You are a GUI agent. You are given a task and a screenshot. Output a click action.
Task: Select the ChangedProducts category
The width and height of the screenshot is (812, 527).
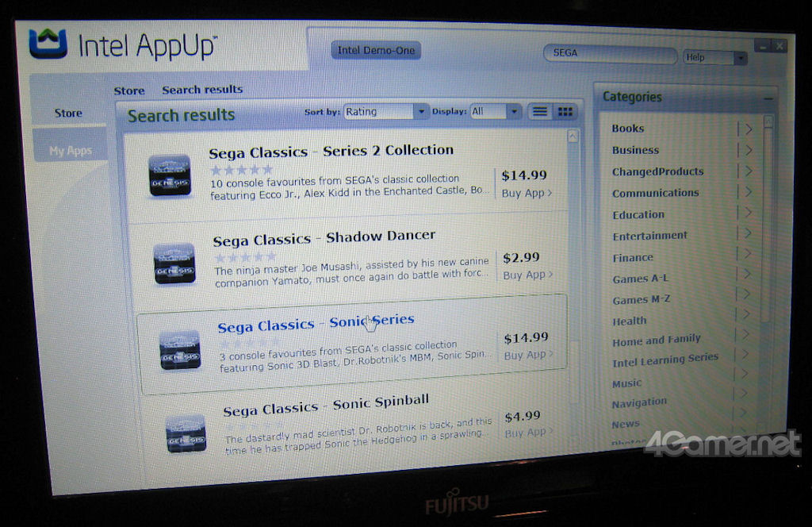[x=657, y=171]
